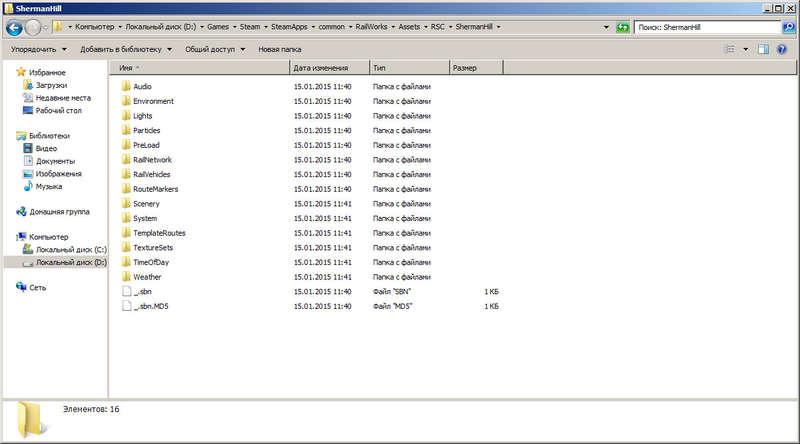Navigate to SteamApps in the breadcrumb
The width and height of the screenshot is (800, 444).
[x=289, y=27]
